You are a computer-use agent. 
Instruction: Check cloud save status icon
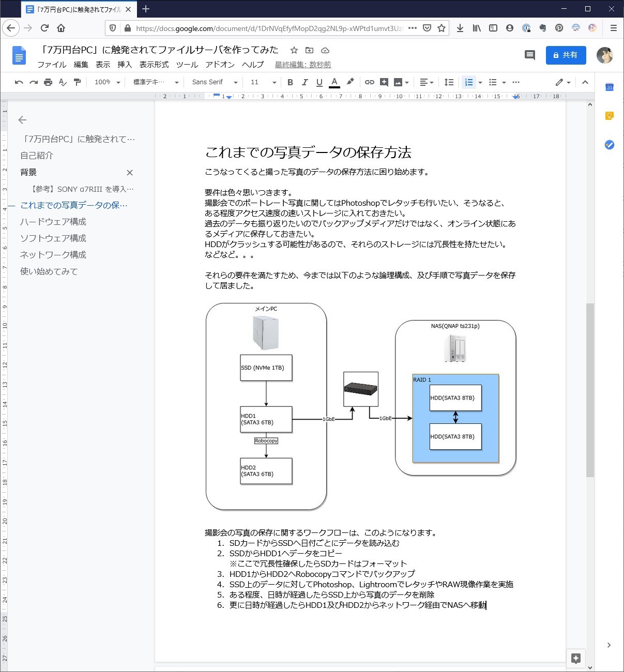point(325,50)
